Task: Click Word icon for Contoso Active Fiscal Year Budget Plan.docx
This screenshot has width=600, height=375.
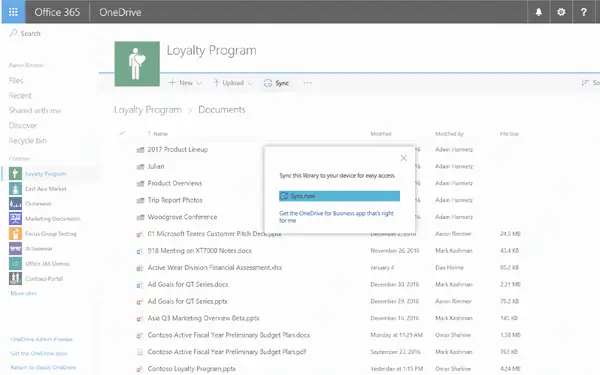Action: tap(140, 335)
